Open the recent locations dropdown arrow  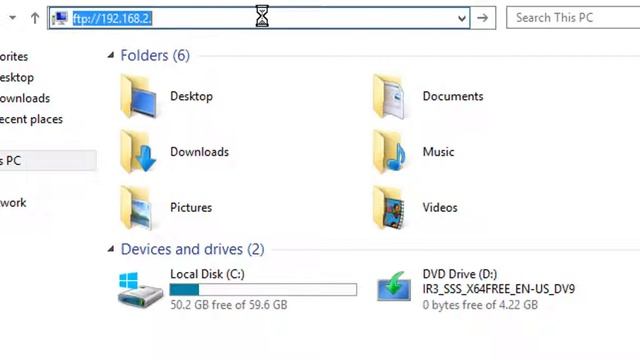pos(13,18)
